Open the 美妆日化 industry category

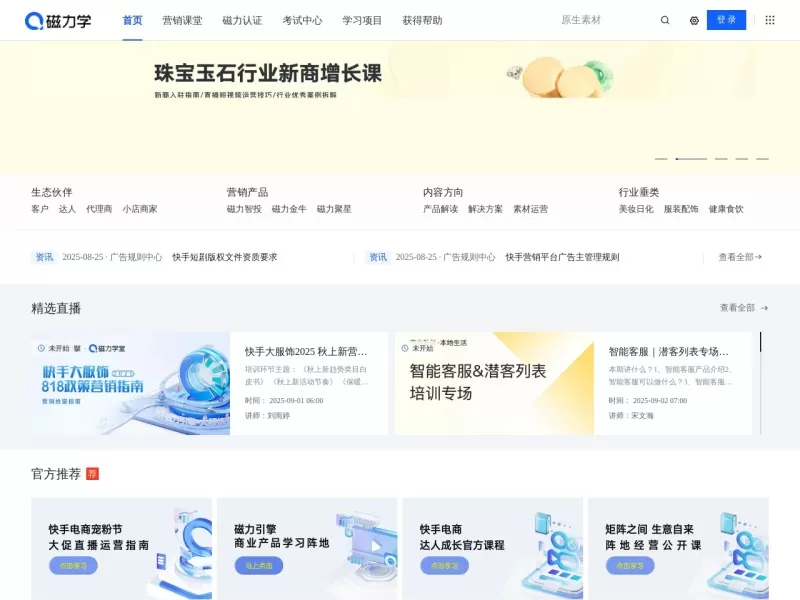click(635, 210)
